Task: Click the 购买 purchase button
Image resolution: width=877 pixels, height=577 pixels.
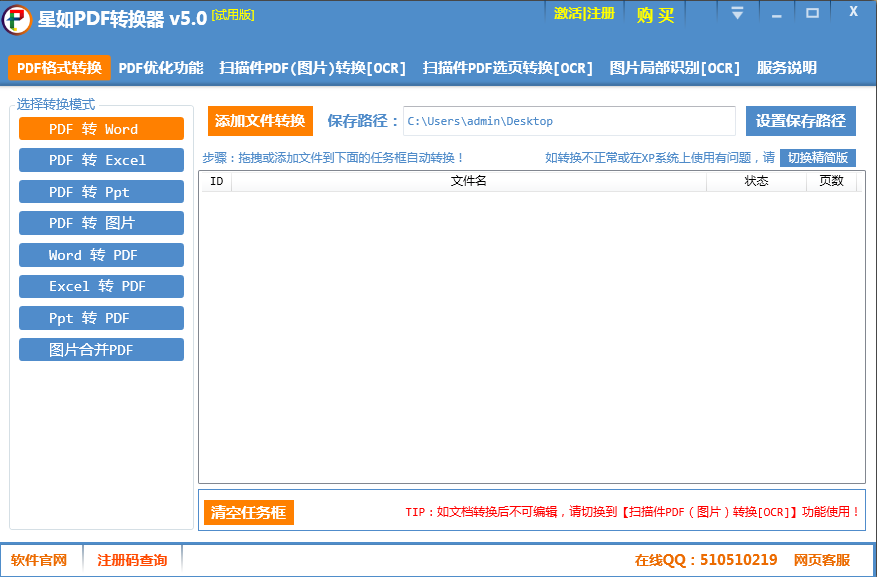Action: click(x=655, y=15)
